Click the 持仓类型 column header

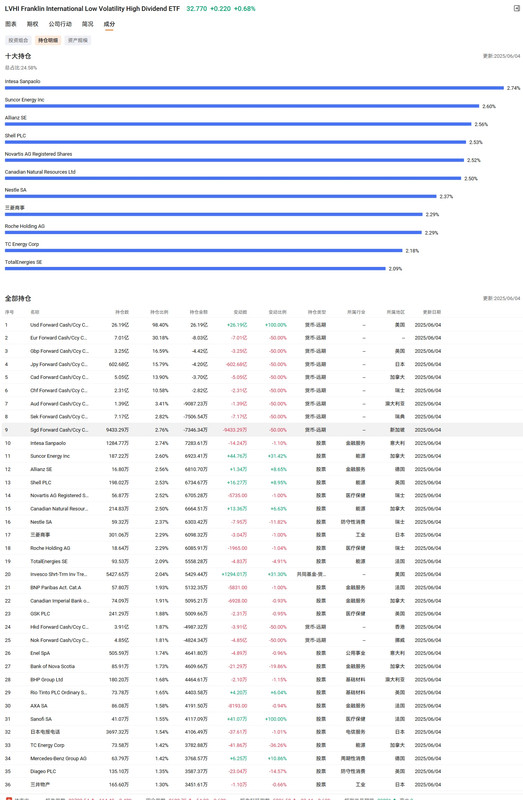pos(317,312)
